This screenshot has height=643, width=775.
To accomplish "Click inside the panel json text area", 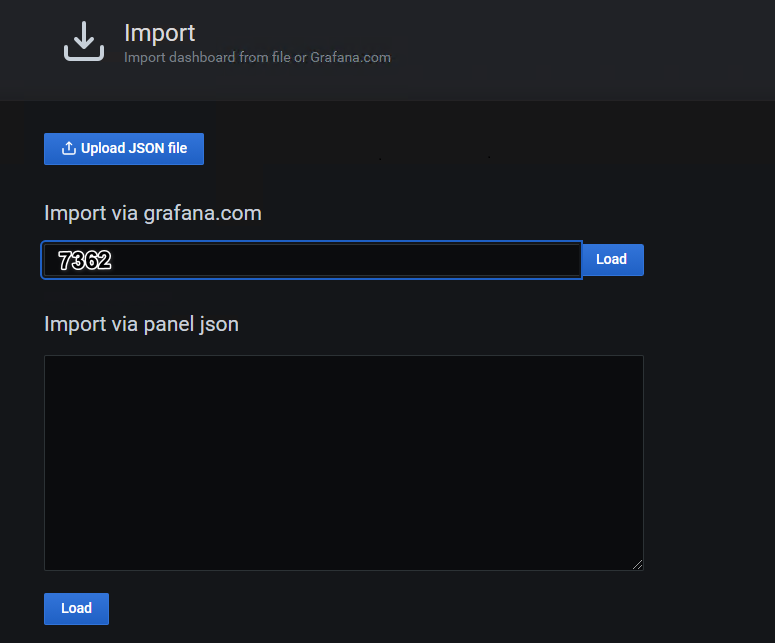I will 343,463.
